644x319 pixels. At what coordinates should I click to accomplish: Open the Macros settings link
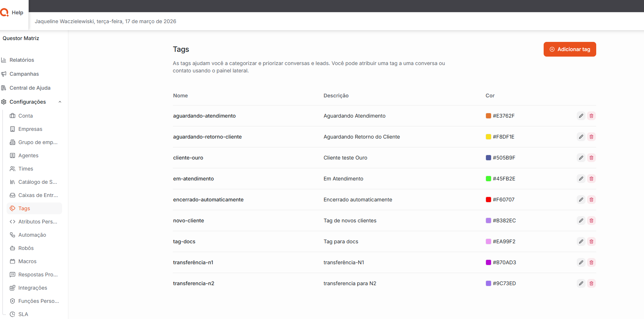[27, 261]
